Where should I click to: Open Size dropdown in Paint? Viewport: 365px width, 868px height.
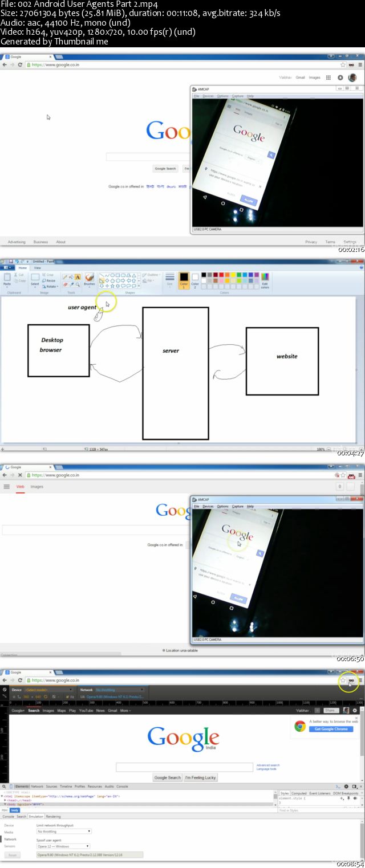pyautogui.click(x=169, y=280)
